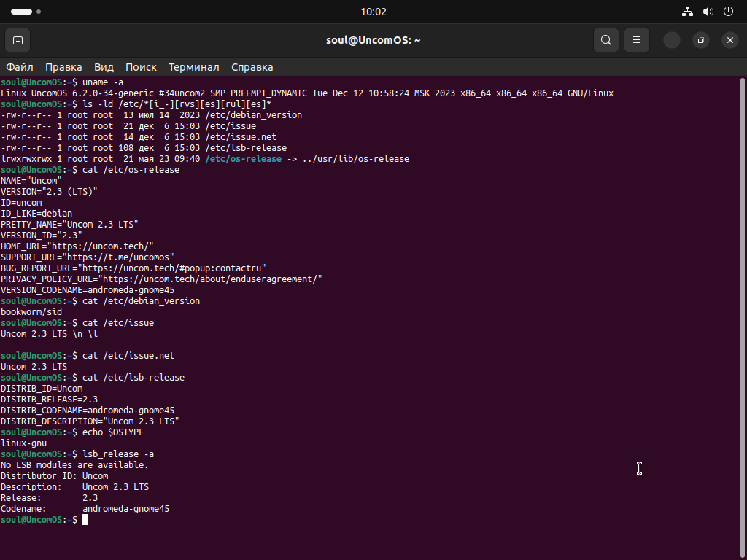Click the /etc/lsb-release file listing
The width and height of the screenshot is (747, 560).
click(246, 147)
